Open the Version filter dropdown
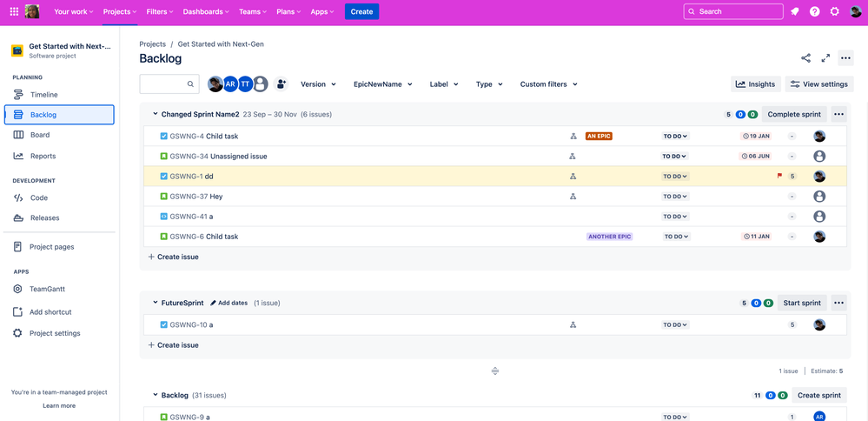The width and height of the screenshot is (868, 421). point(318,84)
